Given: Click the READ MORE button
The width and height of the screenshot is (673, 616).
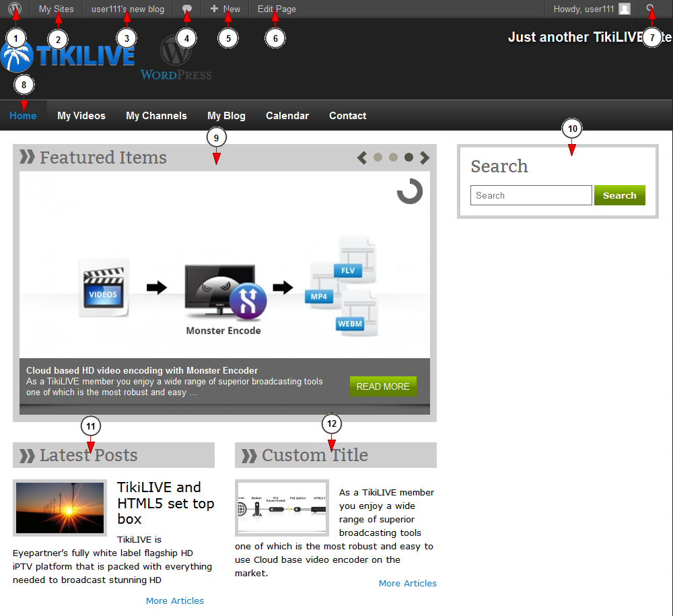Looking at the screenshot, I should pos(383,386).
